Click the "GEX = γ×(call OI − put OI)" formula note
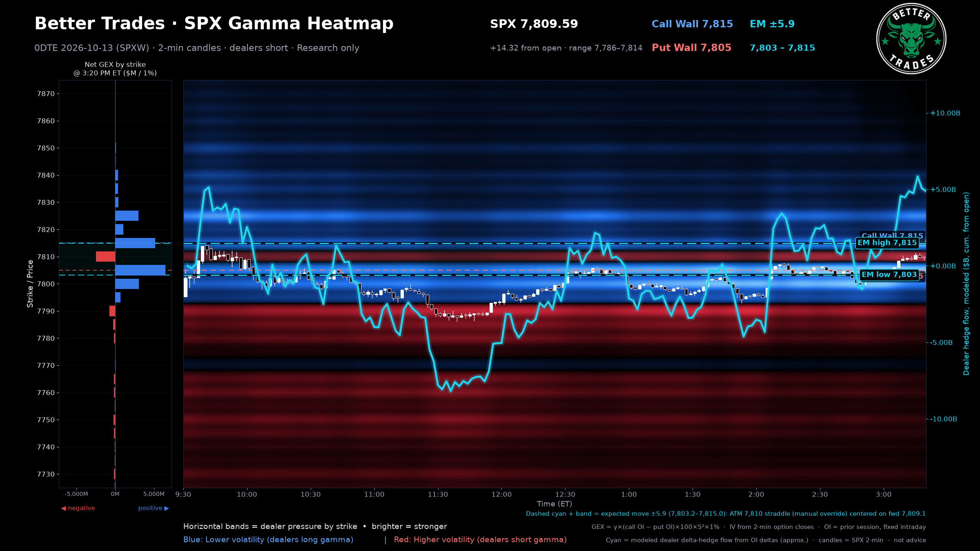The width and height of the screenshot is (980, 551). click(759, 527)
